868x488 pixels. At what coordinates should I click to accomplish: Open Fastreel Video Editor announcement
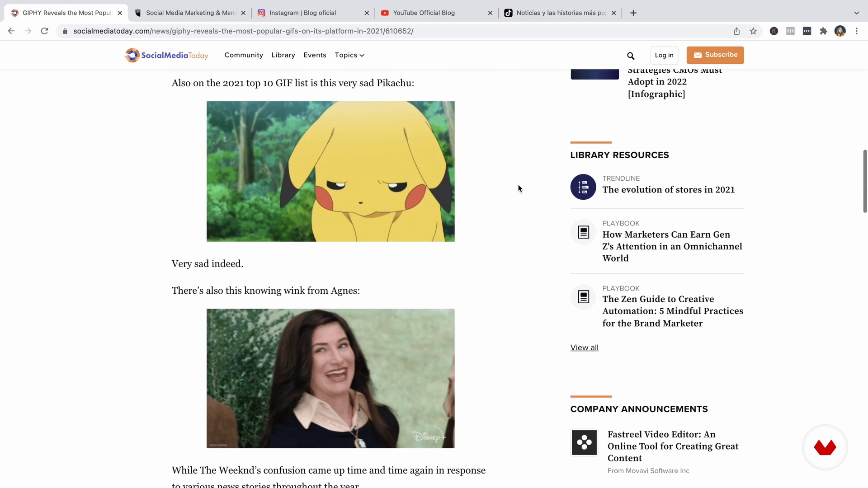click(673, 446)
